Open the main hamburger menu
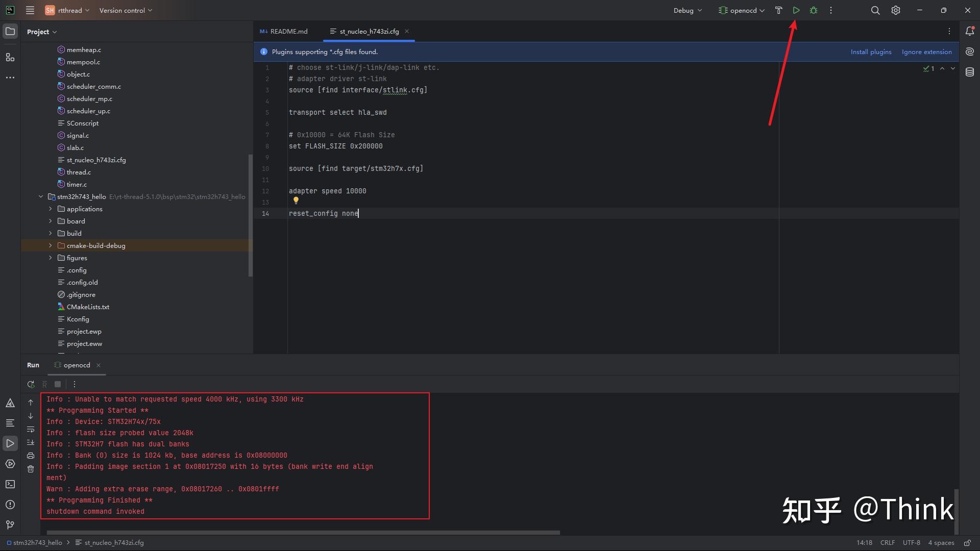This screenshot has width=980, height=551. click(30, 10)
